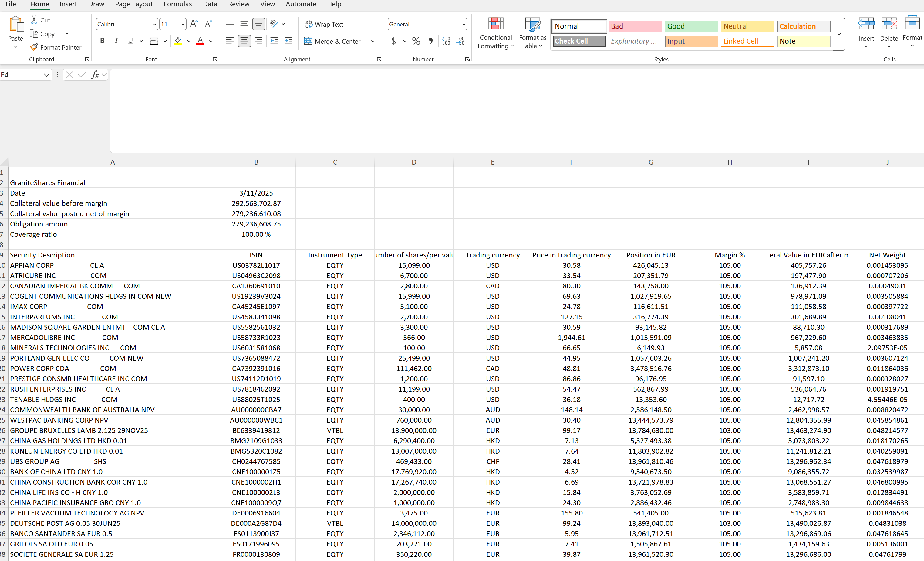
Task: Click the Increase Decimal icon
Action: 446,41
